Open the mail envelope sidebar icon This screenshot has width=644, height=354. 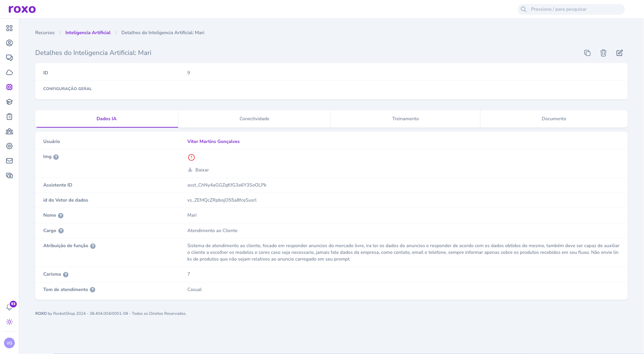[x=9, y=161]
